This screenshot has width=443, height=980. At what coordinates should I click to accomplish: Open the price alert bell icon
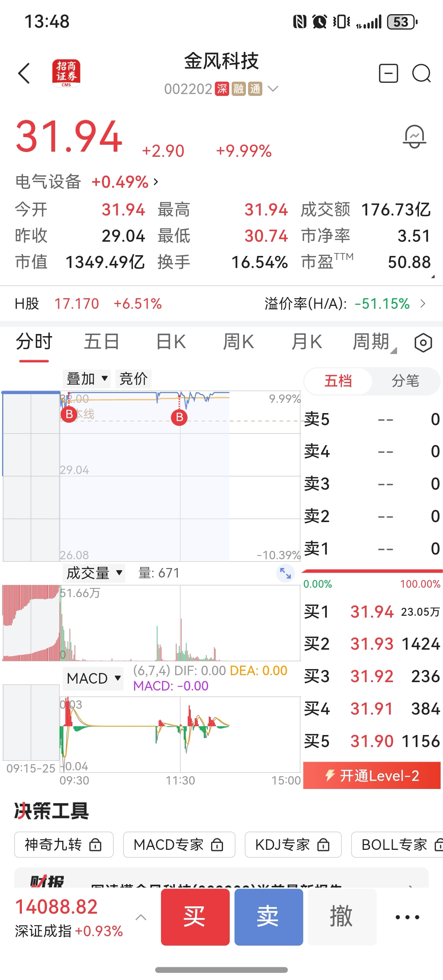tap(414, 137)
